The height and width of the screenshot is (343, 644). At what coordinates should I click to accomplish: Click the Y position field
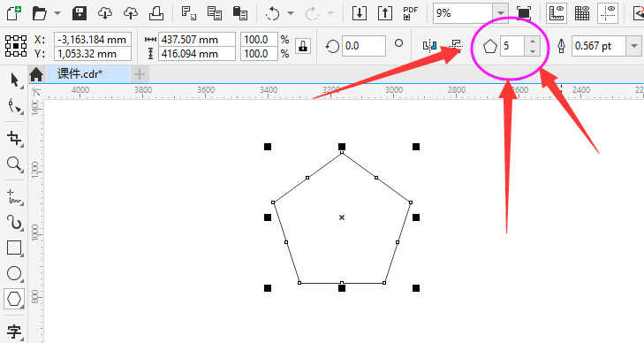click(93, 54)
